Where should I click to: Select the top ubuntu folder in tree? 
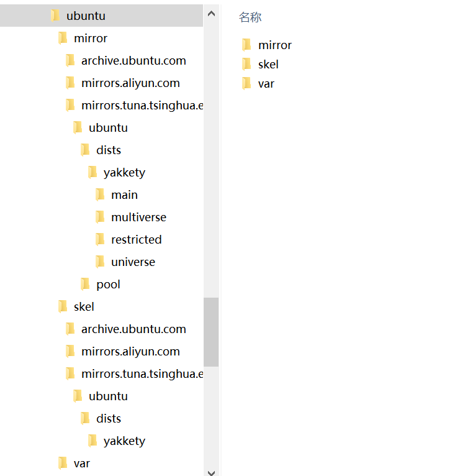tap(101, 16)
